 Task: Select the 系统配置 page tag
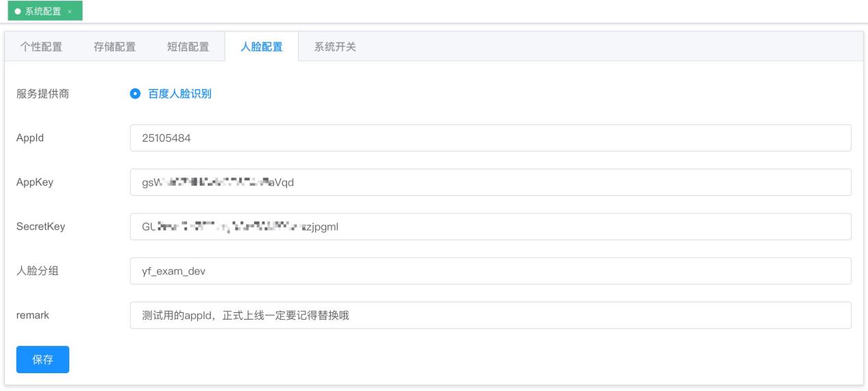click(x=45, y=12)
